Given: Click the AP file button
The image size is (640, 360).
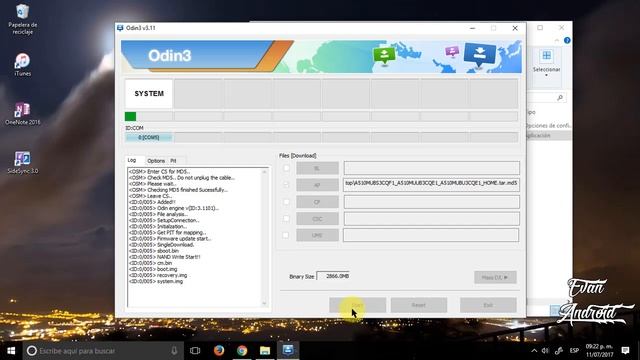Looking at the screenshot, I should click(x=317, y=185).
